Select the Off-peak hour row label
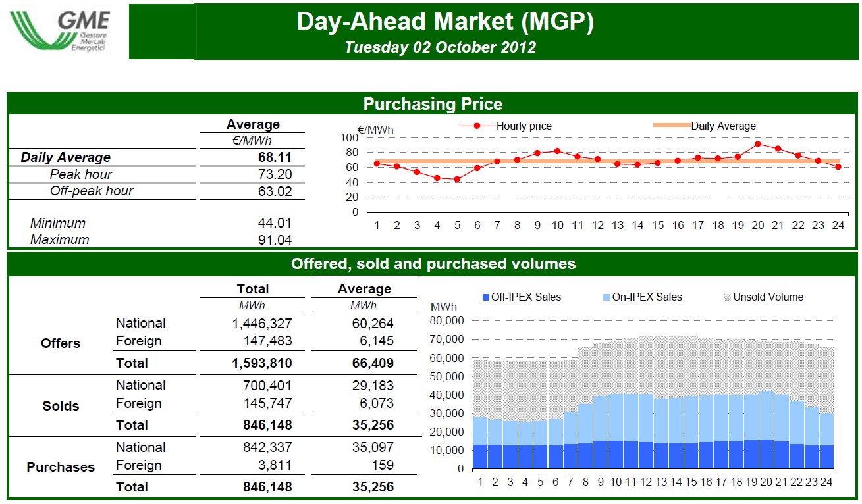This screenshot has width=862, height=504. pos(92,191)
